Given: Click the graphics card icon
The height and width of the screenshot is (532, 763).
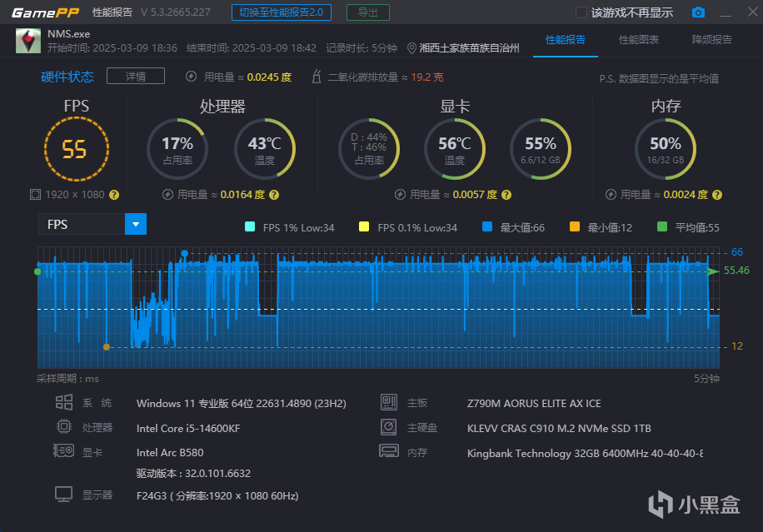Looking at the screenshot, I should click(64, 450).
